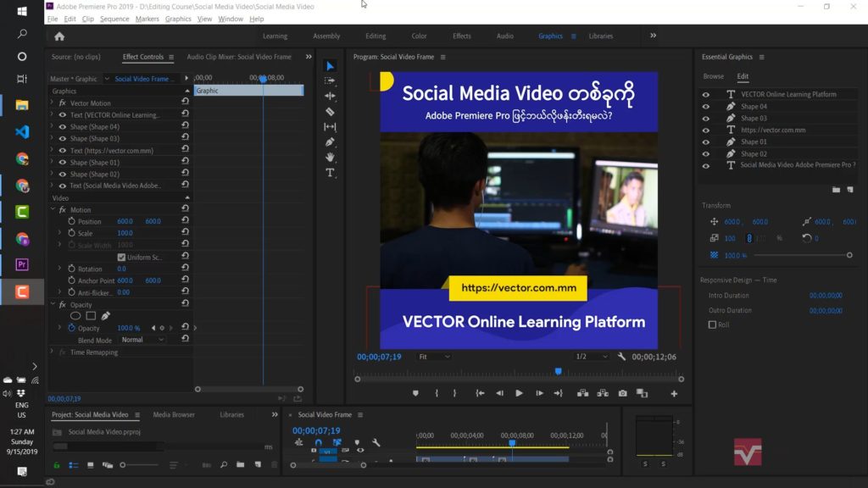This screenshot has height=488, width=868.
Task: Mark Out point in program monitor
Action: click(454, 393)
